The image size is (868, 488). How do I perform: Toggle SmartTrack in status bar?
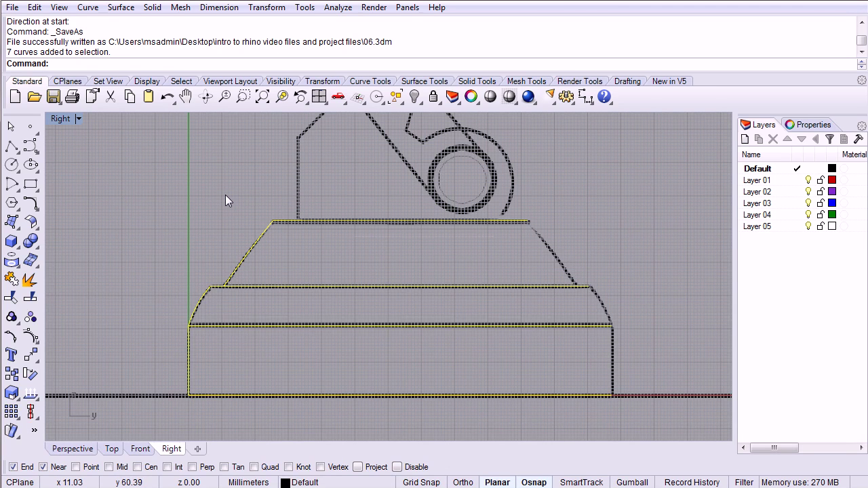581,483
